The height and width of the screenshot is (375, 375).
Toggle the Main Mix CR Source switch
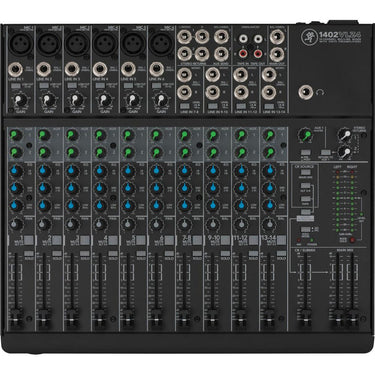pyautogui.click(x=306, y=173)
